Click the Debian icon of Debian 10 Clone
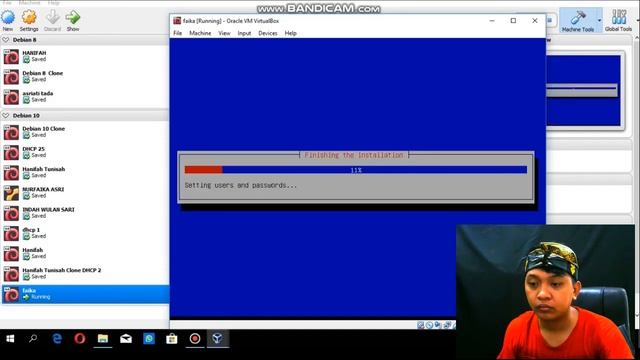Screen dimensions: 640x360 (x=11, y=132)
